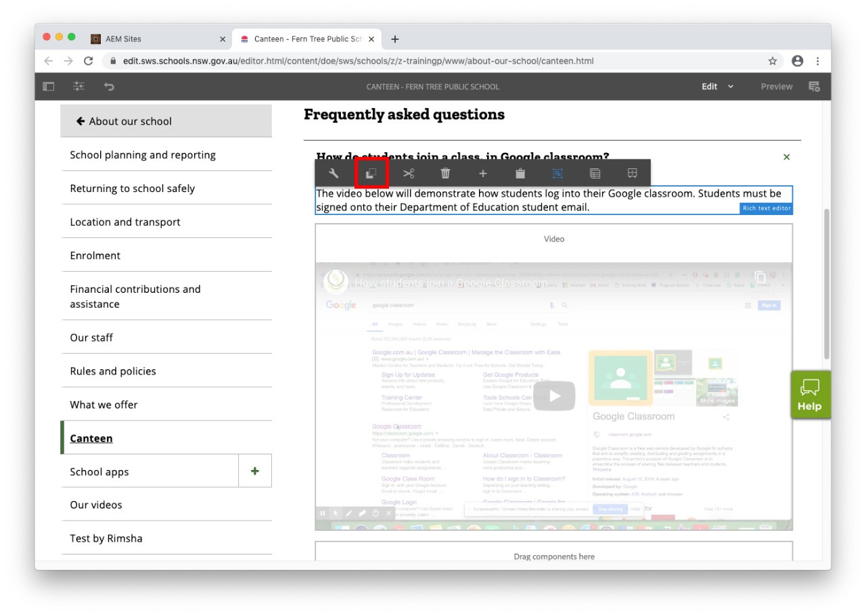Open the School apps link

pos(99,472)
